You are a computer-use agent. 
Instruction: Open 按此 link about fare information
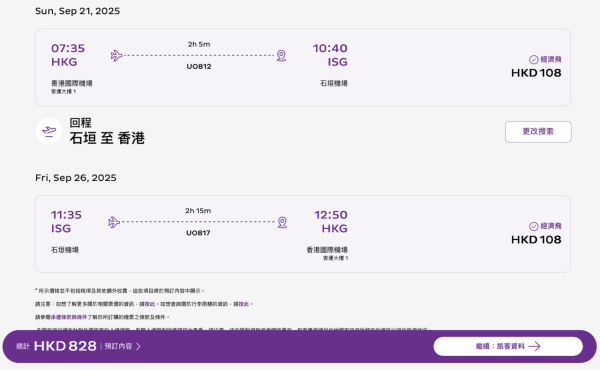pyautogui.click(x=150, y=304)
